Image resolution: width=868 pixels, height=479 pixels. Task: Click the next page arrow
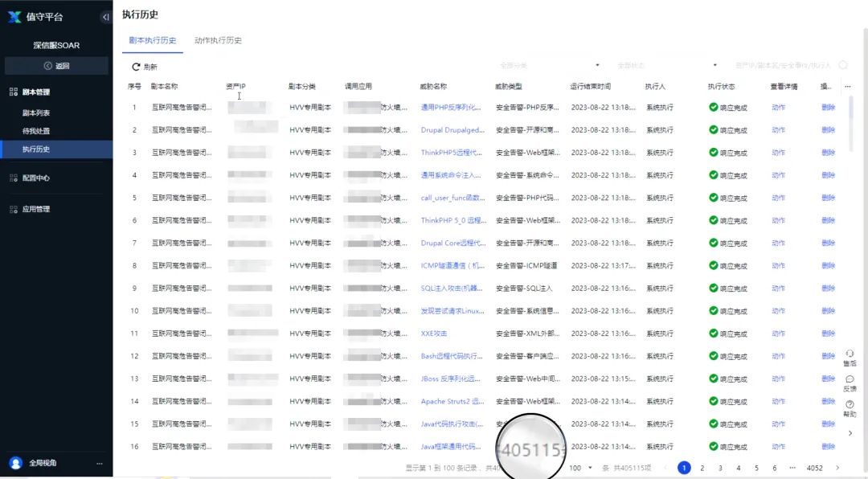tap(837, 468)
